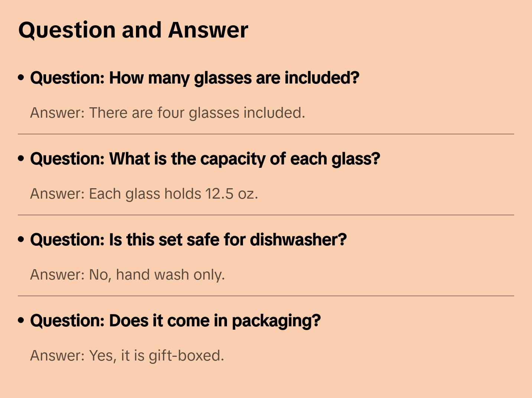Click the divider line below the hand-wash answer
This screenshot has height=398, width=532.
tap(266, 296)
